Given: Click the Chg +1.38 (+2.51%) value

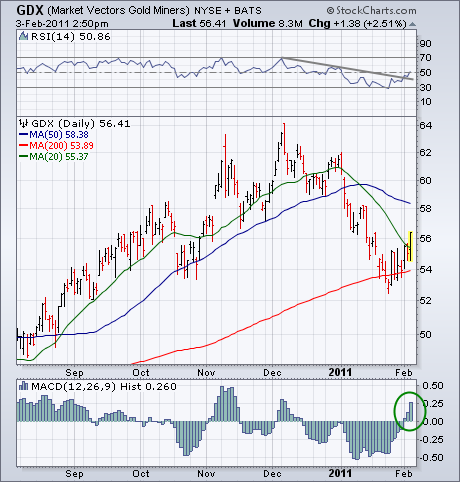Looking at the screenshot, I should (358, 24).
